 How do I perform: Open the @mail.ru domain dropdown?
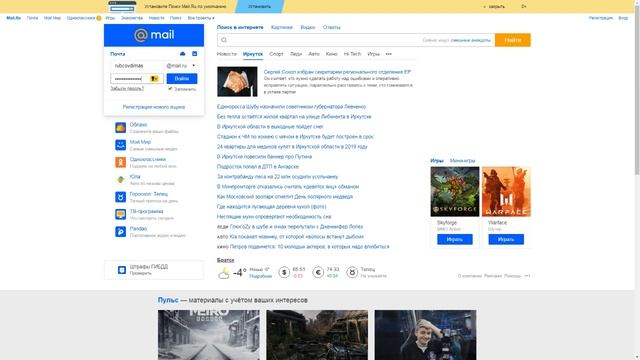(181, 66)
